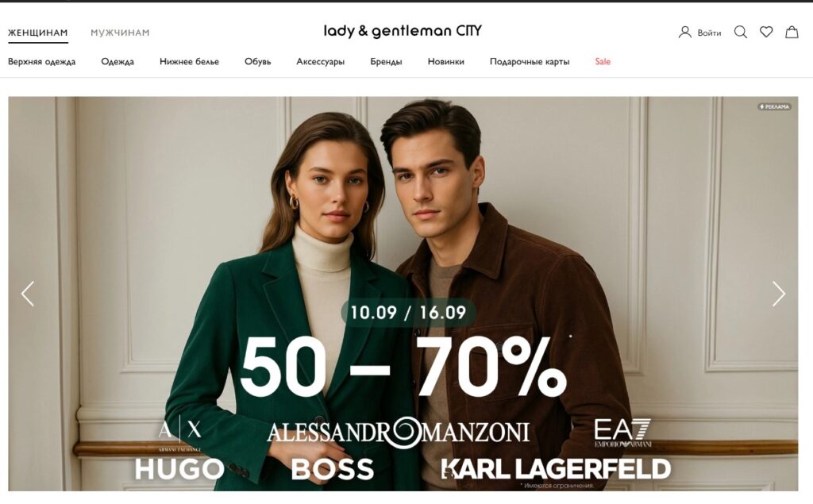Open the Верхняя одежда menu
The width and height of the screenshot is (813, 504).
pos(41,62)
